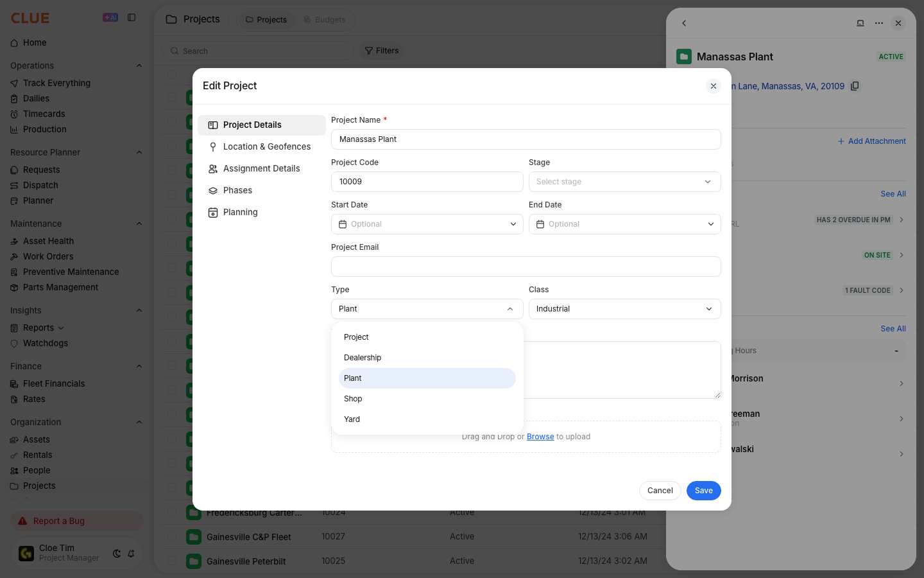
Task: Open the AI assistant badge
Action: point(110,18)
